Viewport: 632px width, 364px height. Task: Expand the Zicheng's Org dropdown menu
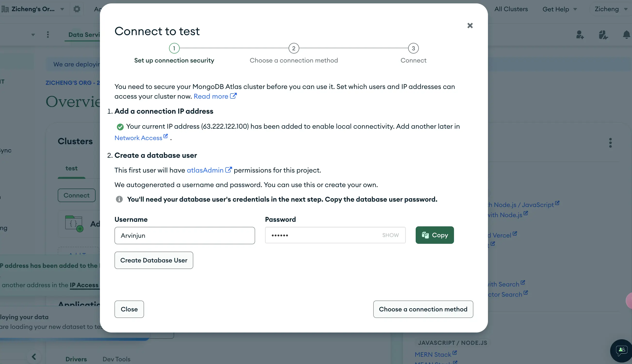(62, 9)
